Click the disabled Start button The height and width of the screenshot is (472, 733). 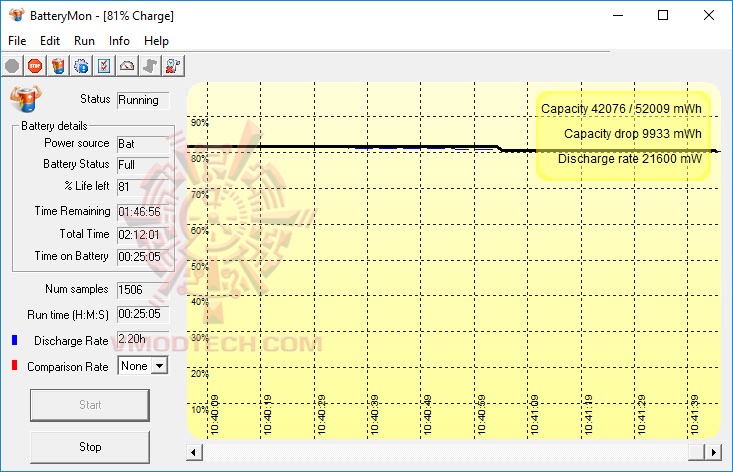coord(90,405)
